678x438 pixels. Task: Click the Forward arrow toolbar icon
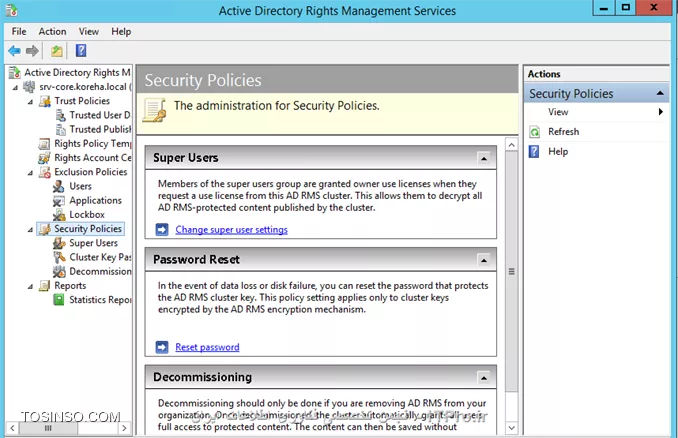(x=32, y=51)
